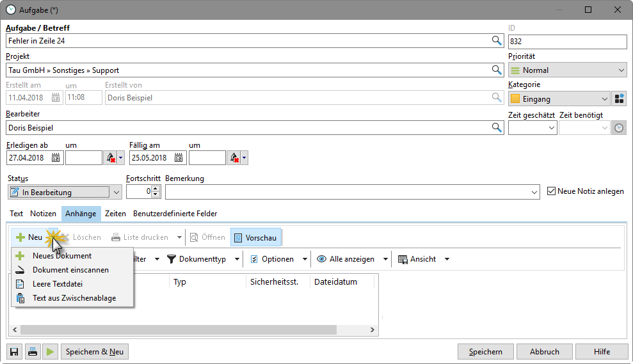Open calendar picker for Fällig am date
Viewport: 633px width, 364px height.
click(x=180, y=157)
